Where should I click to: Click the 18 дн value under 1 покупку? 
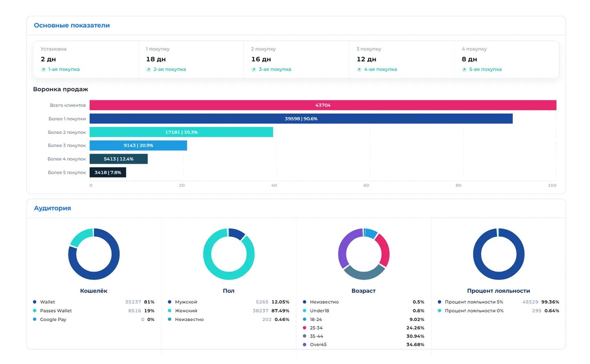156,59
